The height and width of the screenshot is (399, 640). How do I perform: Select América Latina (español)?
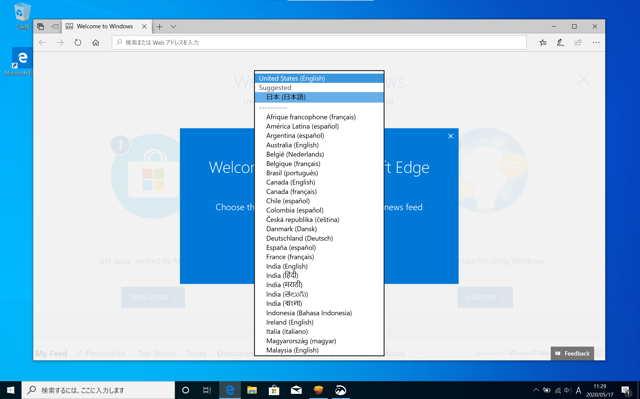[319, 126]
